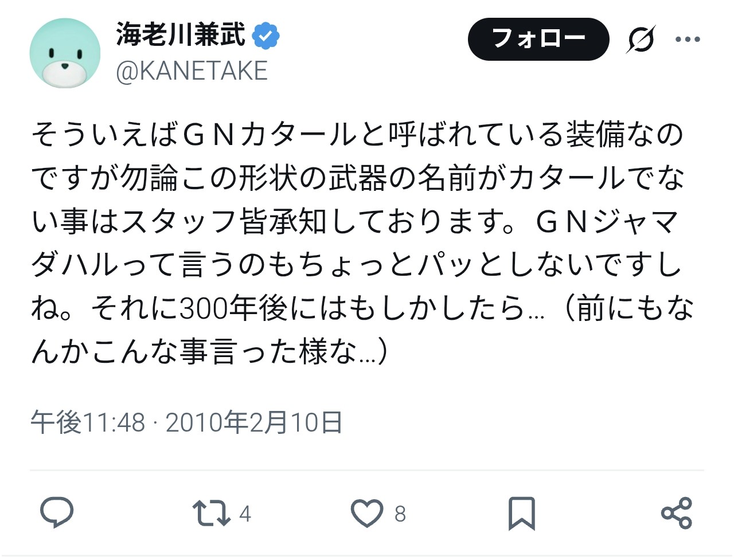The width and height of the screenshot is (734, 560).
Task: Click the display name 海老川兼武
Action: pyautogui.click(x=181, y=34)
